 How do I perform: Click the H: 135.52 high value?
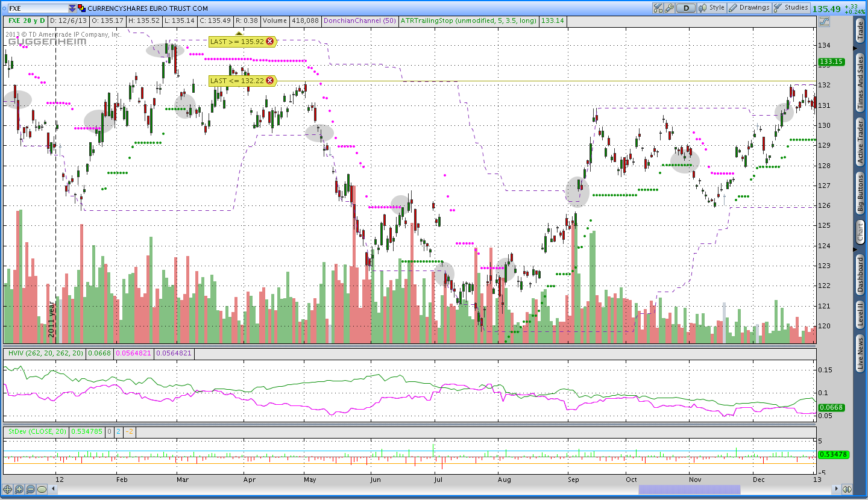coord(143,20)
